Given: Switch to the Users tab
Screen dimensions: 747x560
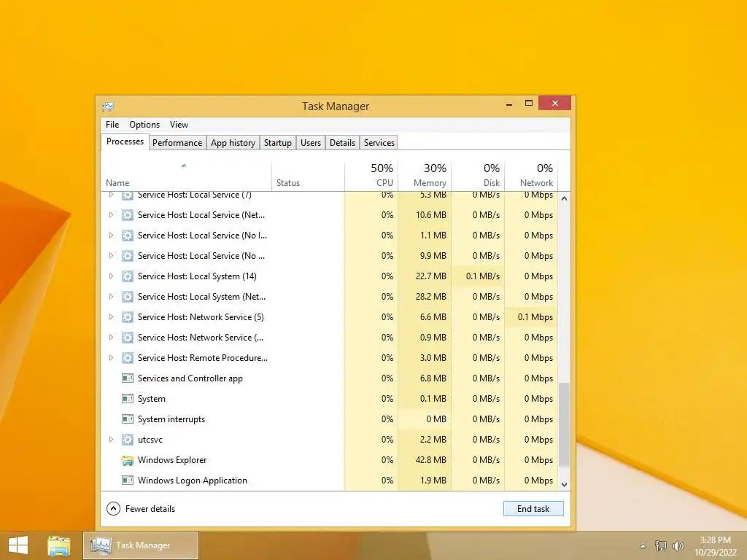Looking at the screenshot, I should point(311,143).
